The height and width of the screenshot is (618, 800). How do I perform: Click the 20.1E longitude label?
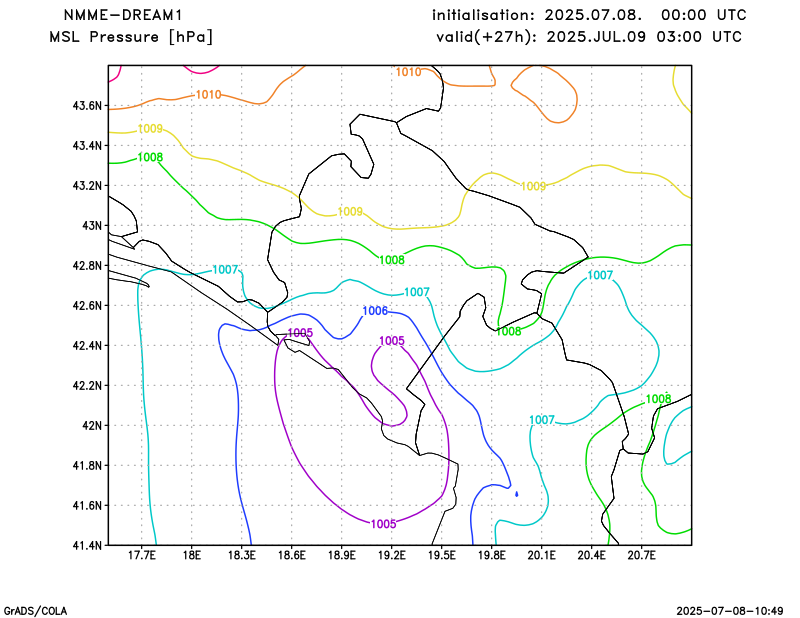click(x=542, y=555)
